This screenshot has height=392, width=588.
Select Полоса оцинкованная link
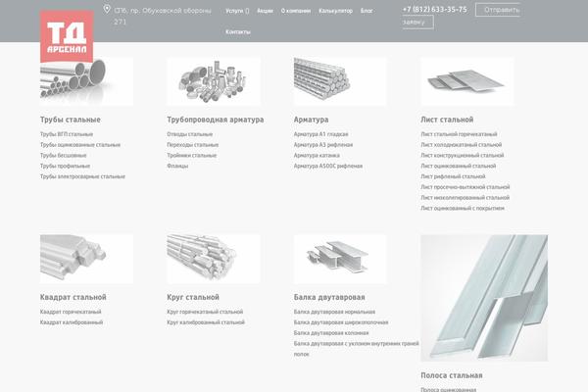[x=449, y=389]
